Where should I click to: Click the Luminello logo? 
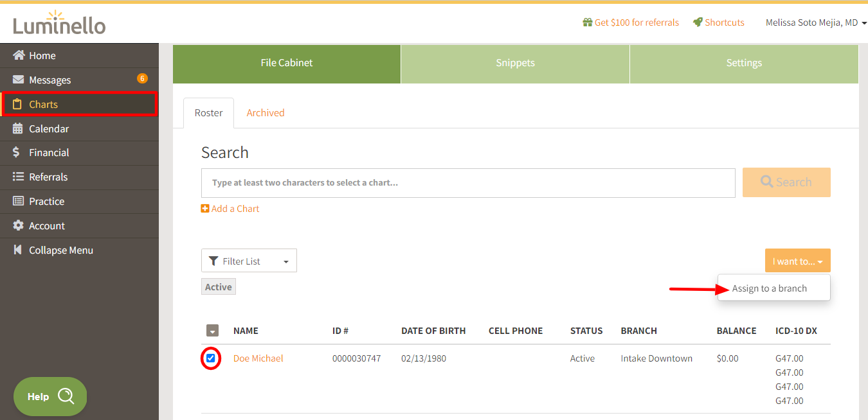click(59, 22)
